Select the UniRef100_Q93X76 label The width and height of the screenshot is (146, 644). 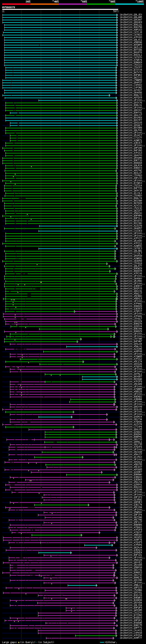click(131, 103)
